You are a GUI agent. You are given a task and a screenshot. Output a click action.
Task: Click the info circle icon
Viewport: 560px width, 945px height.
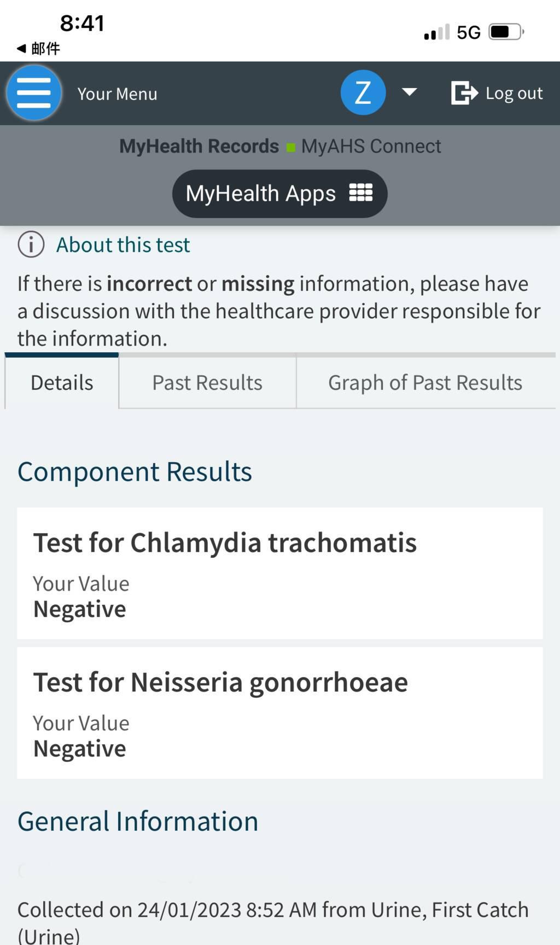point(31,244)
